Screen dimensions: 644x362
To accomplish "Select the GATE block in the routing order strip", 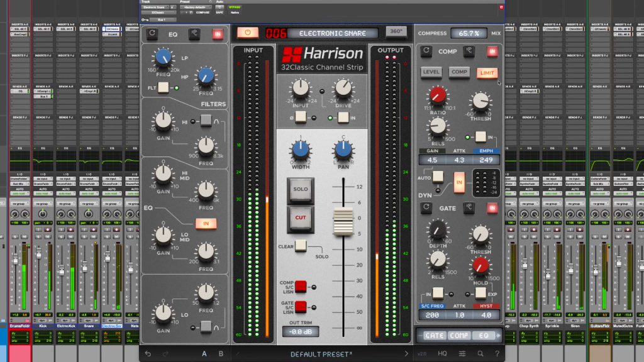I will pos(434,336).
